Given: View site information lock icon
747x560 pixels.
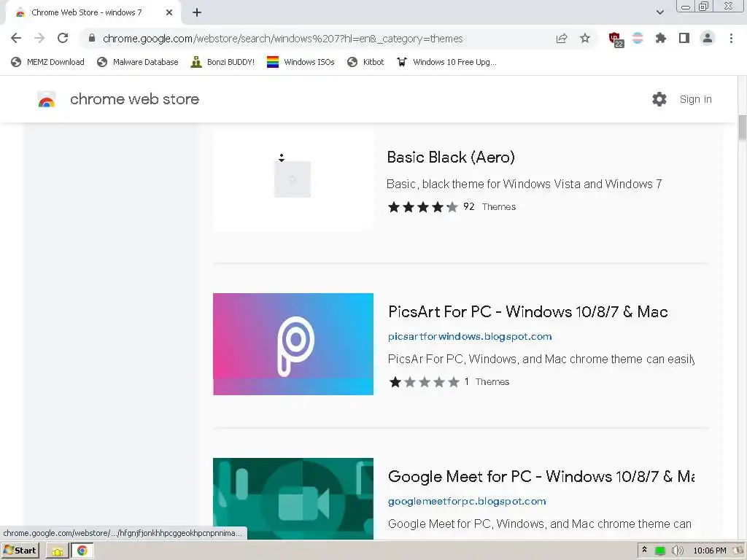Looking at the screenshot, I should [x=92, y=38].
